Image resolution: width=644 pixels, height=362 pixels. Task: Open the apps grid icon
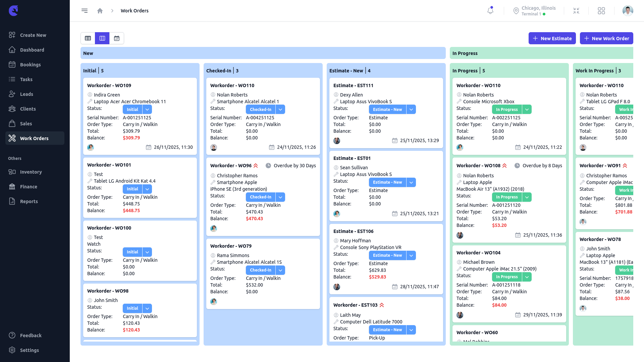click(x=601, y=11)
